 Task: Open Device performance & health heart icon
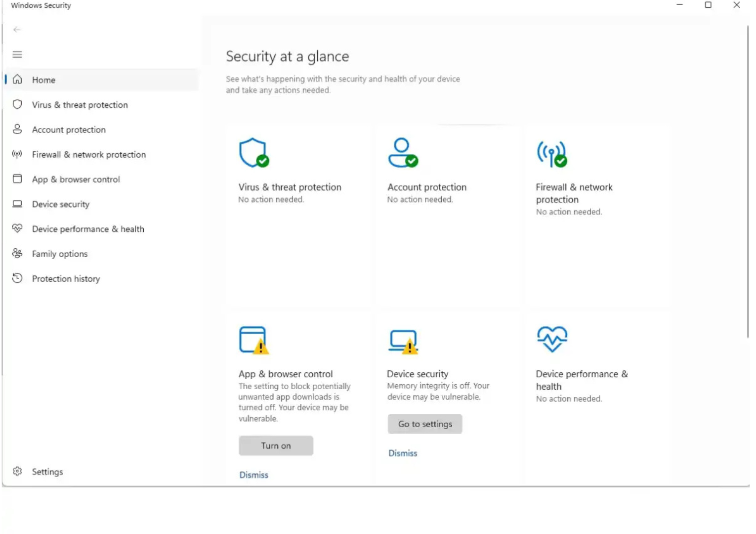point(17,228)
